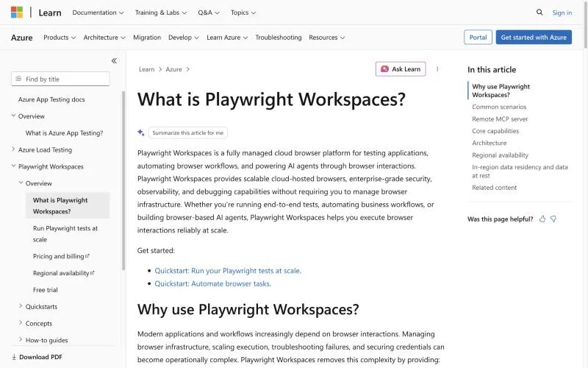Expand the How-to guides tree node

coord(21,339)
